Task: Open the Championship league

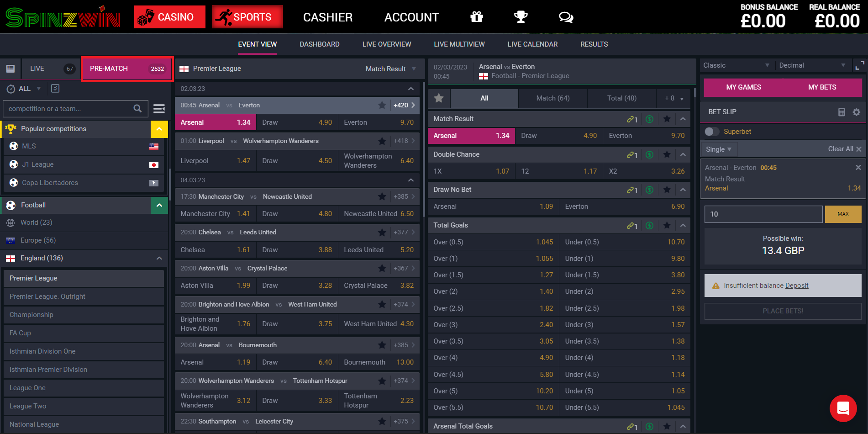Action: tap(84, 315)
